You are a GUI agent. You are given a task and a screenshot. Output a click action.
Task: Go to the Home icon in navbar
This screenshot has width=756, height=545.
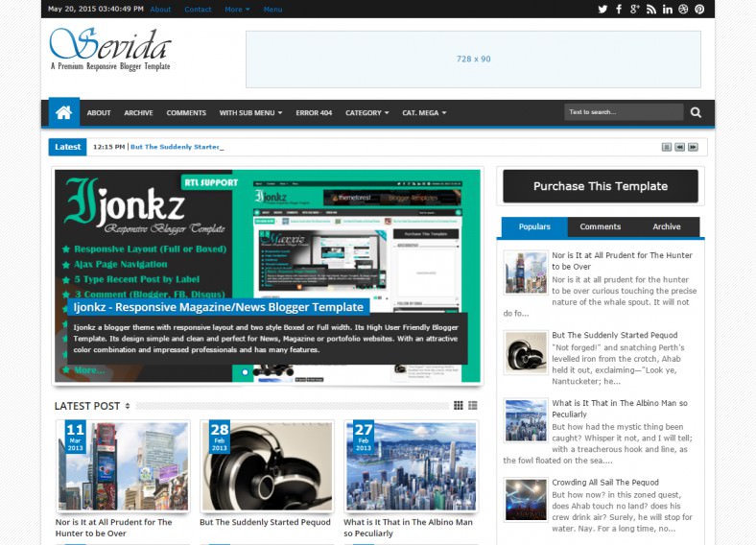tap(64, 112)
